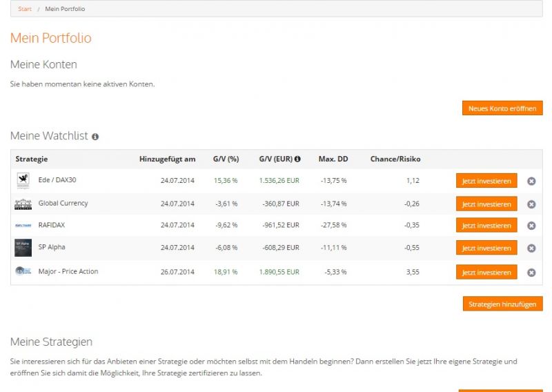Viewport: 552px width, 392px height.
Task: Open the RAFIDAX strategy name
Action: [x=52, y=225]
